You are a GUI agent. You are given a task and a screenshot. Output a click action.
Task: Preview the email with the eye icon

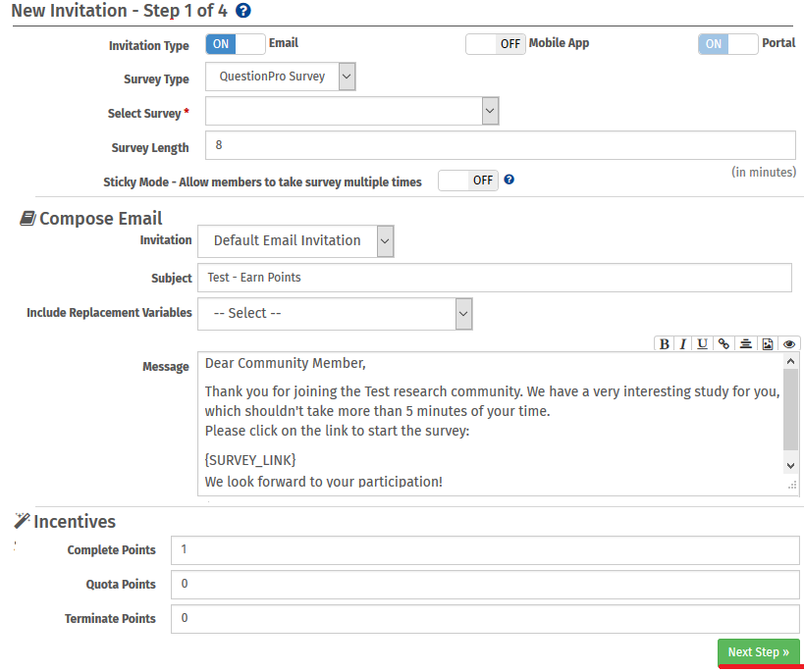[788, 343]
